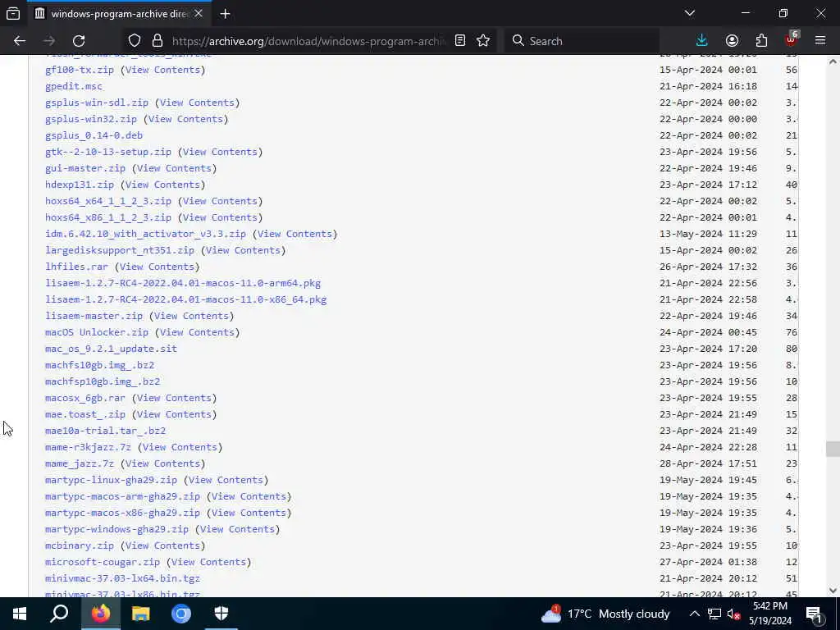This screenshot has width=840, height=630.
Task: Click scrollbar down arrow
Action: coord(833,591)
